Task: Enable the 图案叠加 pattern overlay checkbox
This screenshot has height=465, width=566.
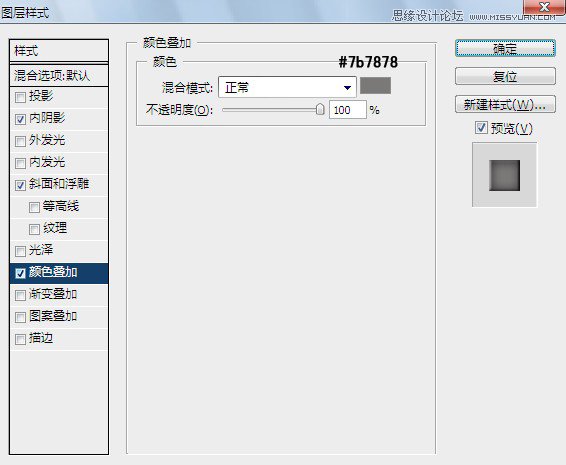Action: click(20, 317)
